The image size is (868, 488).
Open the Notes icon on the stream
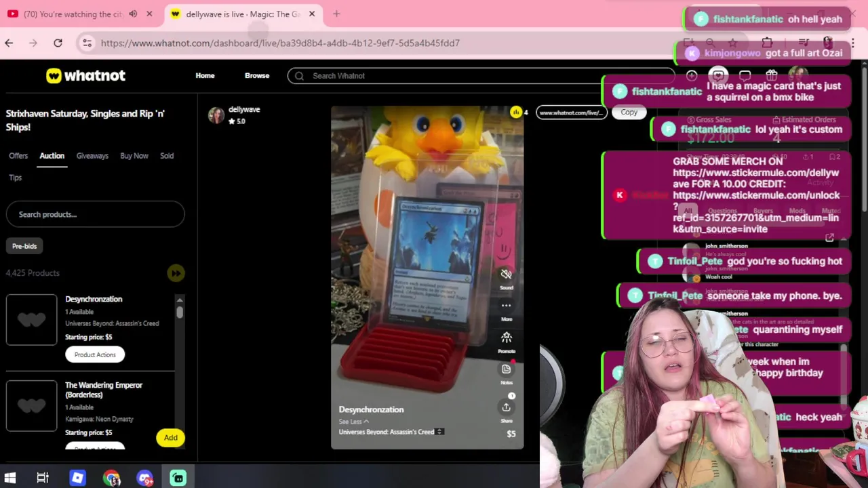point(506,369)
